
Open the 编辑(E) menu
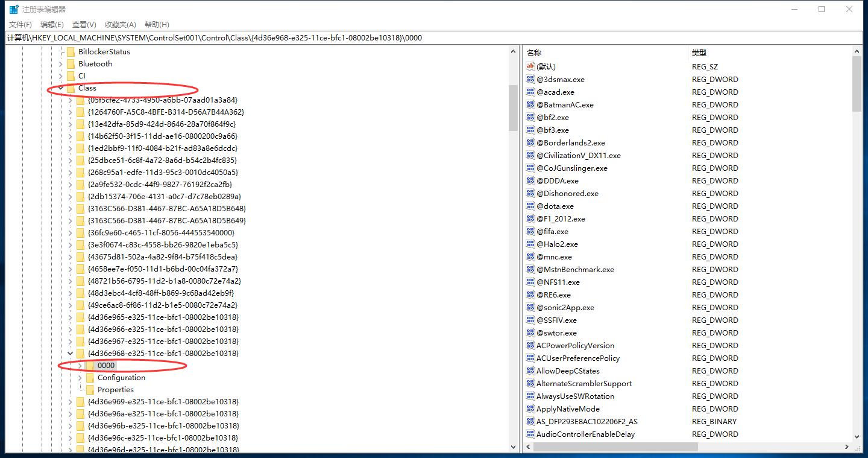coord(52,25)
